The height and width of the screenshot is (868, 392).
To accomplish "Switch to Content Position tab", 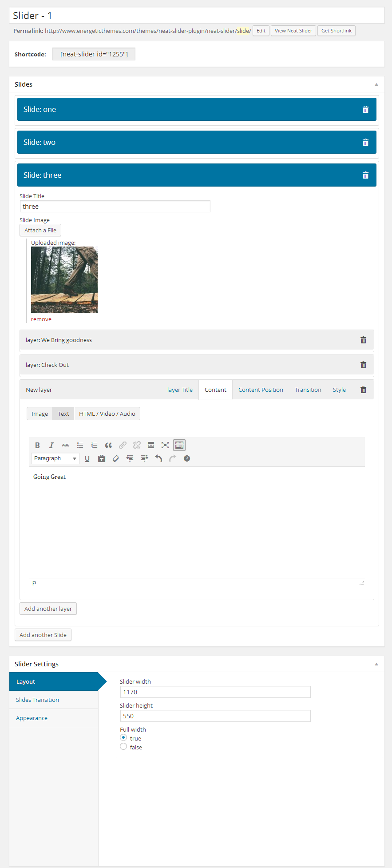I will click(261, 390).
